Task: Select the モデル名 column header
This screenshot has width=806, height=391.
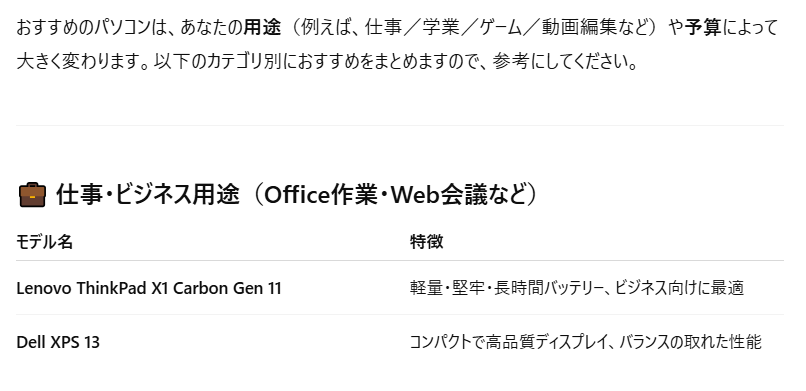Action: pyautogui.click(x=44, y=241)
